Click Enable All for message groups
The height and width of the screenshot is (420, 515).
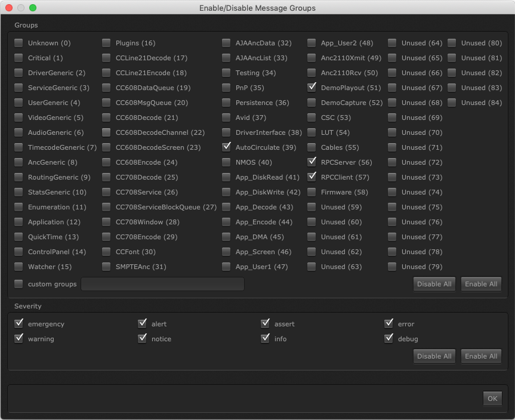(x=481, y=284)
